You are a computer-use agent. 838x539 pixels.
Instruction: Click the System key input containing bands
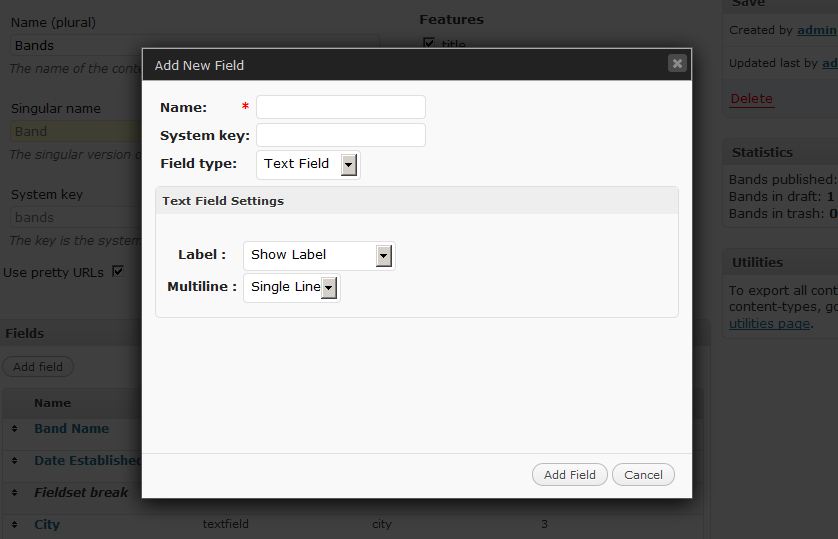pyautogui.click(x=76, y=217)
